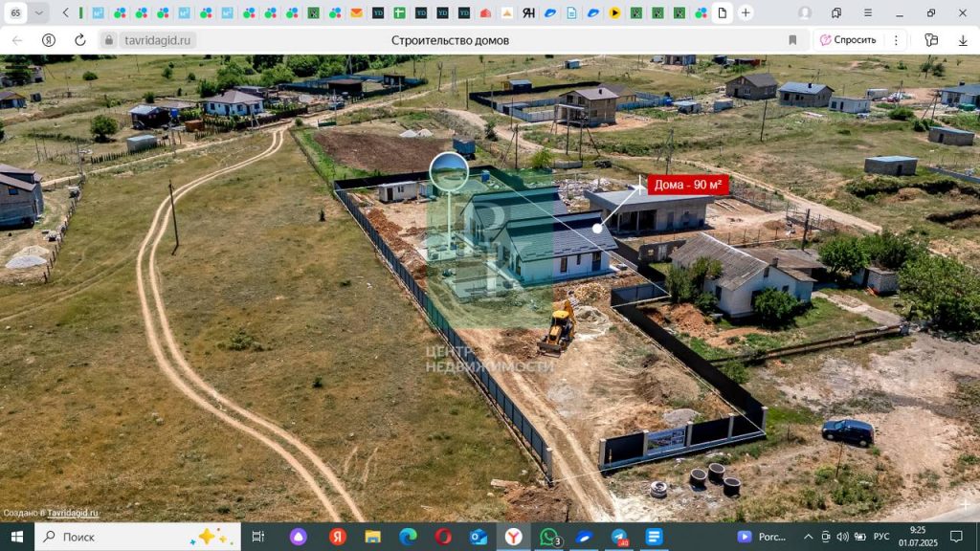Image resolution: width=980 pixels, height=551 pixels.
Task: Switch to the red house tab
Action: [x=485, y=12]
